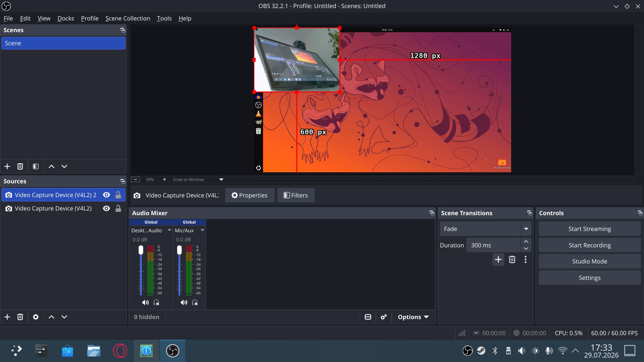Viewport: 644px width, 362px height.
Task: Hide Video Capture Device (V4L2) 2 source
Action: click(106, 195)
